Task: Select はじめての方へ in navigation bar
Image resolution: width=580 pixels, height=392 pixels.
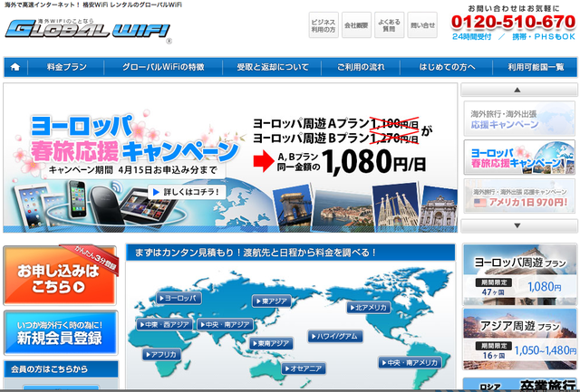Action: [x=447, y=67]
